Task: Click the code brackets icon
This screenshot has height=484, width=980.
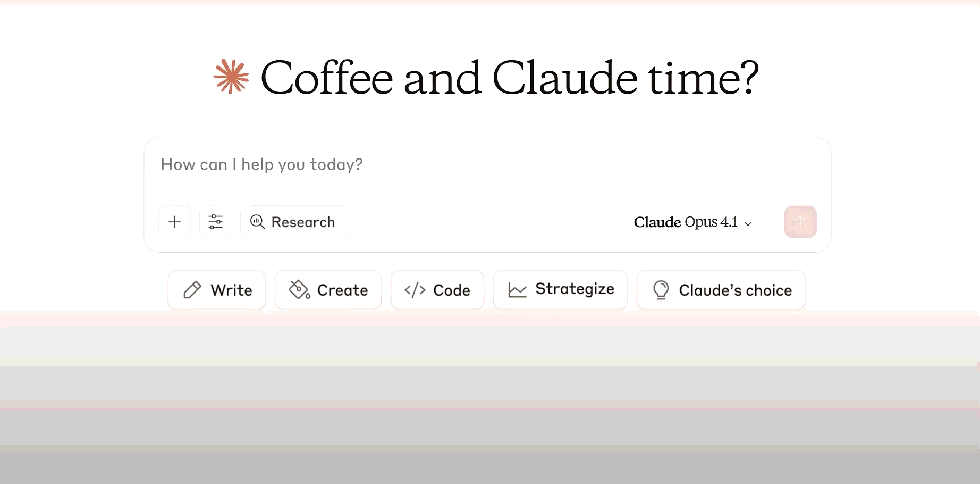Action: [x=415, y=290]
